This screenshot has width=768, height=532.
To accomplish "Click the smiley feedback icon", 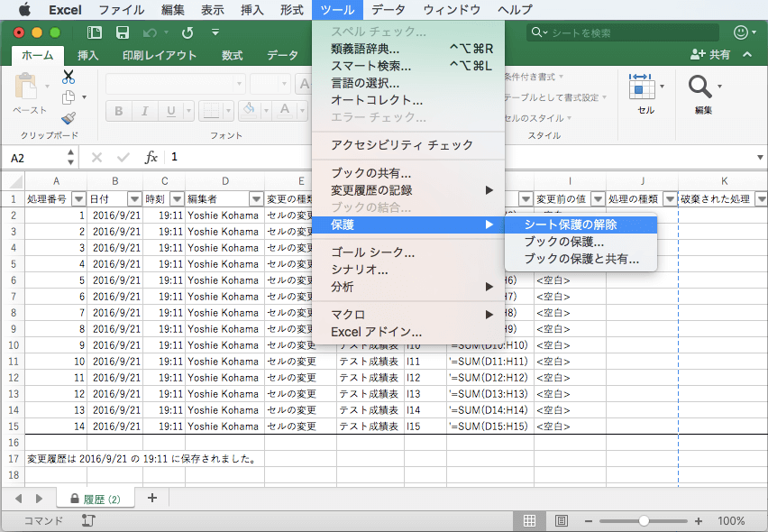I will (741, 32).
